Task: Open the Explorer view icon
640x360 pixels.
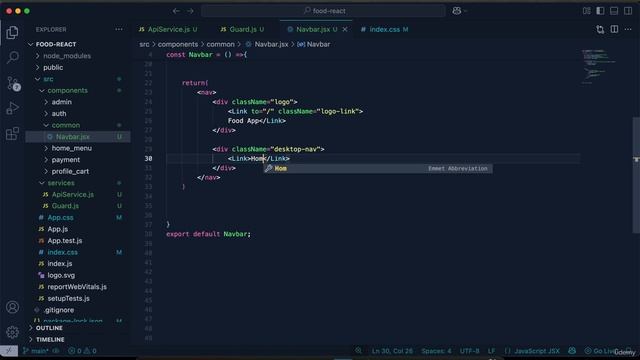Action: pos(12,32)
